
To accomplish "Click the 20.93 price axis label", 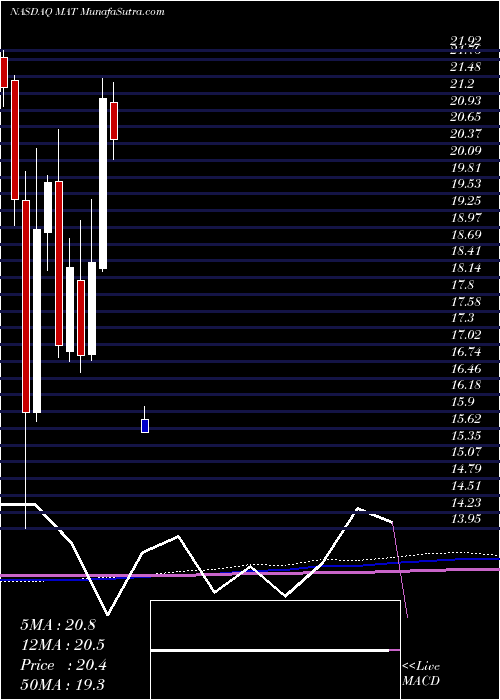I will (x=466, y=100).
